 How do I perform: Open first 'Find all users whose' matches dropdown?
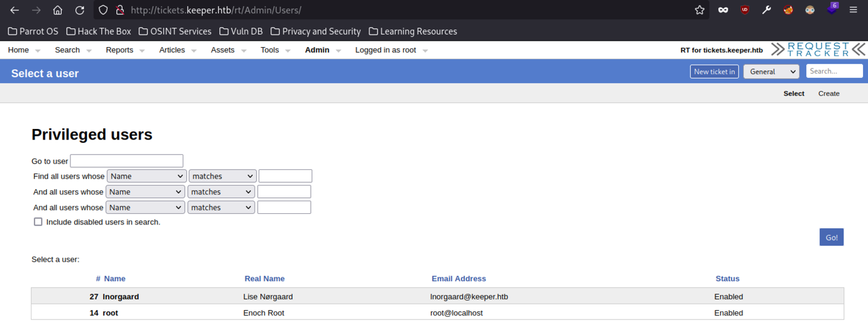coord(223,176)
